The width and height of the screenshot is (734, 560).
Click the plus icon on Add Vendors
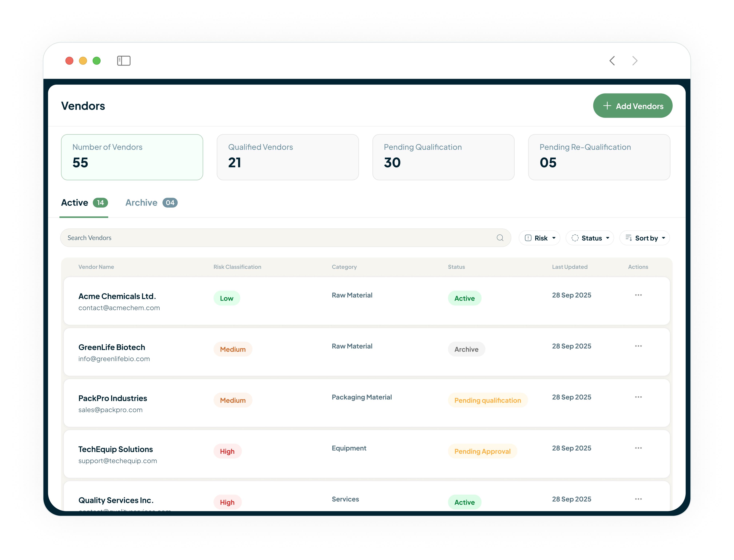click(x=607, y=106)
